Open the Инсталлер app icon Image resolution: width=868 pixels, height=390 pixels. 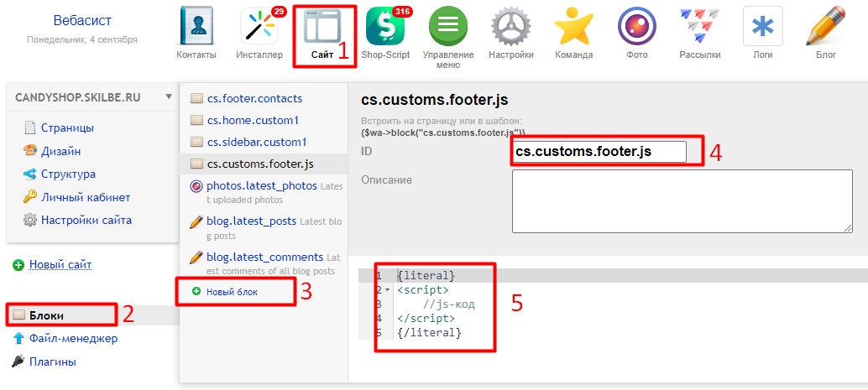259,28
